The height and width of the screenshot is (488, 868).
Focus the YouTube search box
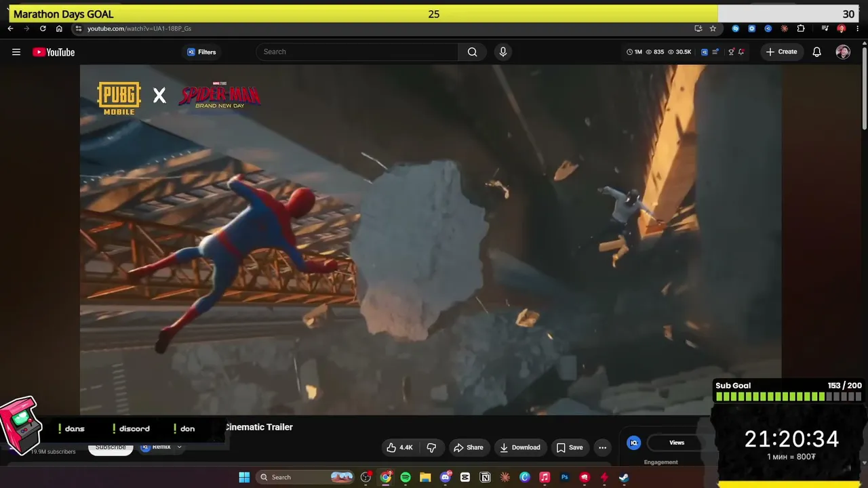(357, 52)
